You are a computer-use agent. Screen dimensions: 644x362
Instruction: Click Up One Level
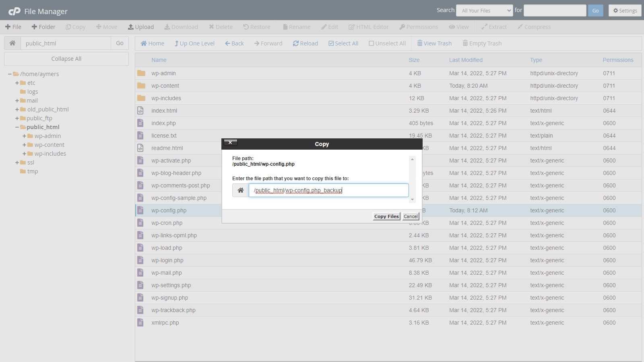point(194,43)
